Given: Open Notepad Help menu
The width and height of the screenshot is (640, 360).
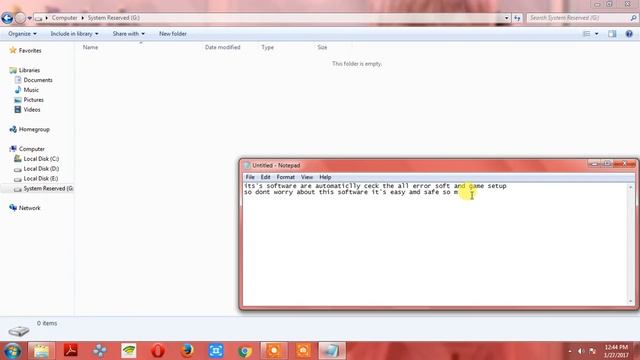Looking at the screenshot, I should click(325, 177).
